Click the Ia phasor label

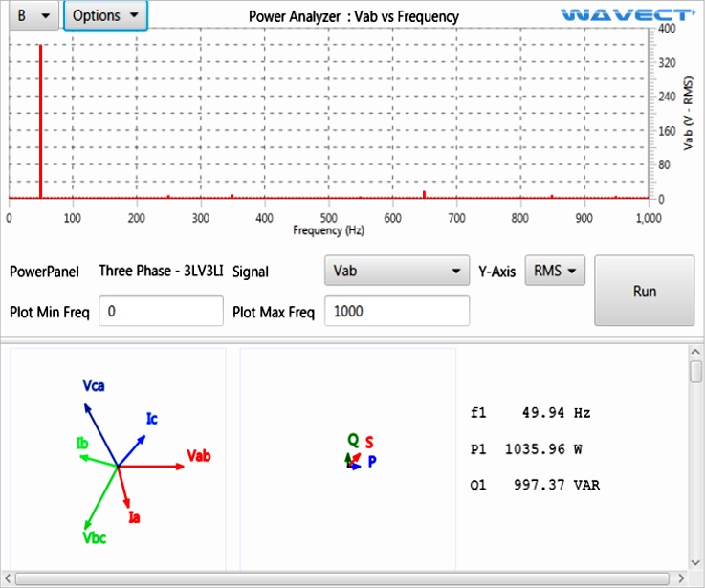point(134,517)
